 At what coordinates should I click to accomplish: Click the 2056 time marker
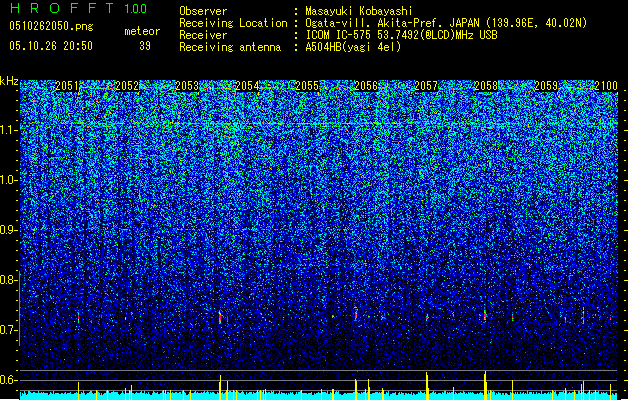[x=366, y=86]
